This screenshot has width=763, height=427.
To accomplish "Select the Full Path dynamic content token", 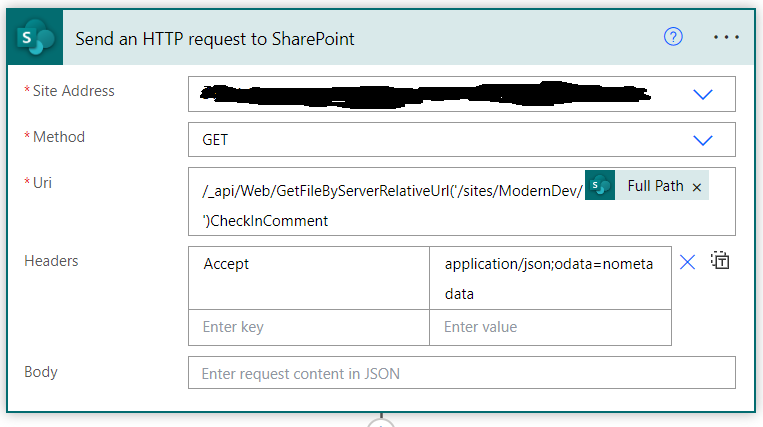I will 655,186.
